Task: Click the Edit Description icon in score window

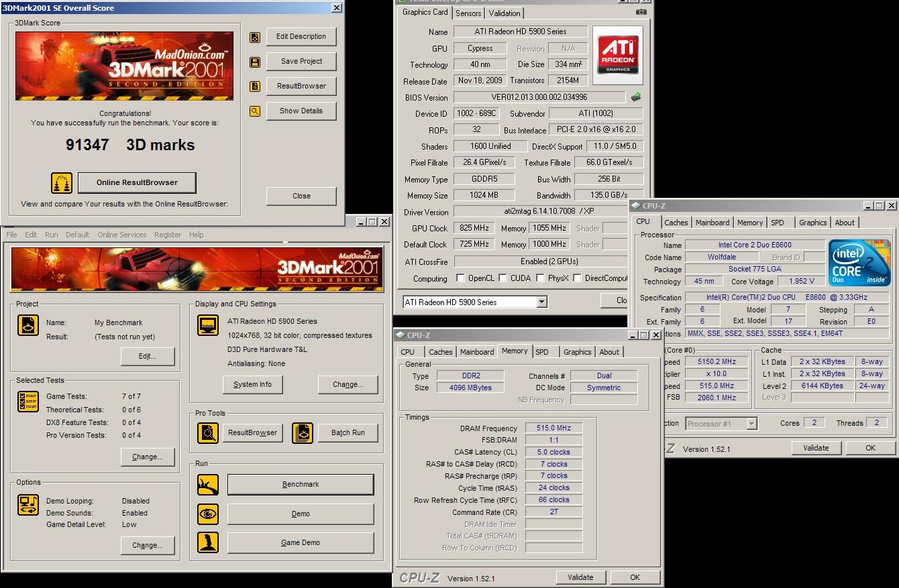Action: click(x=255, y=38)
